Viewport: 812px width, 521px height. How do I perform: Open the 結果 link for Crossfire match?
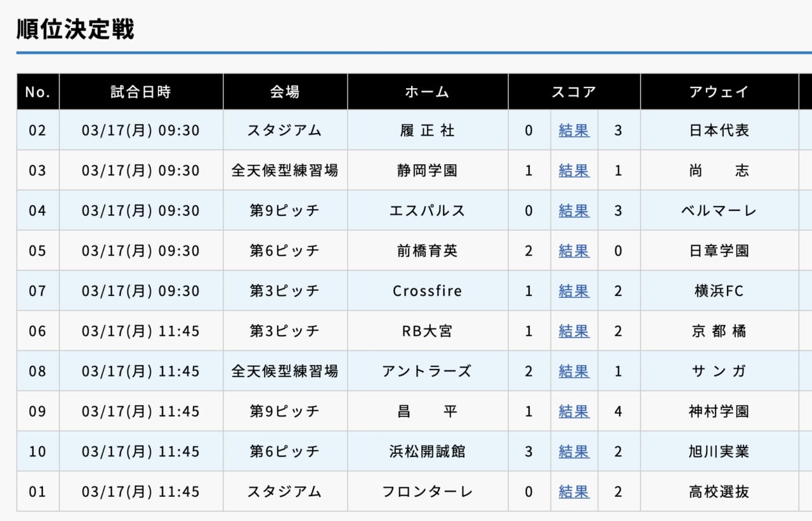(x=574, y=291)
